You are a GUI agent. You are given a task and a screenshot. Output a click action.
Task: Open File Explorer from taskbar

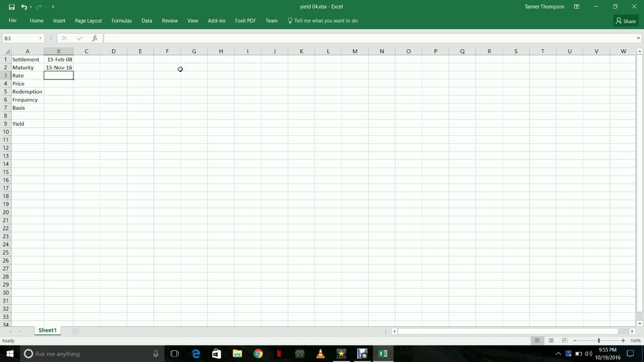[237, 353]
